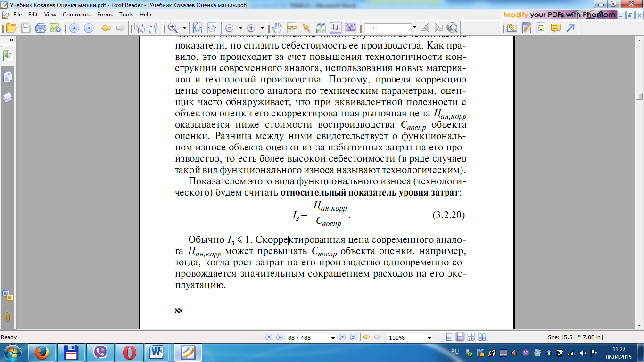This screenshot has height=362, width=644.
Task: Save the document with the floppy disk icon
Action: 25,27
